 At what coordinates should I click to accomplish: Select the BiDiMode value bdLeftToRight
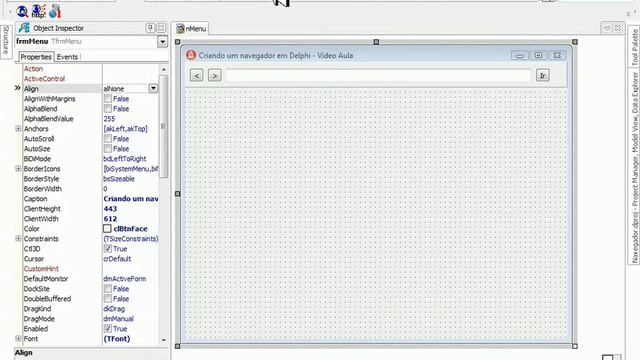125,159
